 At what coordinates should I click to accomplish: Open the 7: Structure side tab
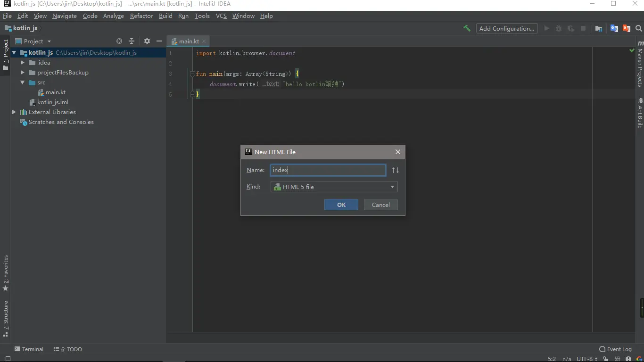click(x=6, y=319)
